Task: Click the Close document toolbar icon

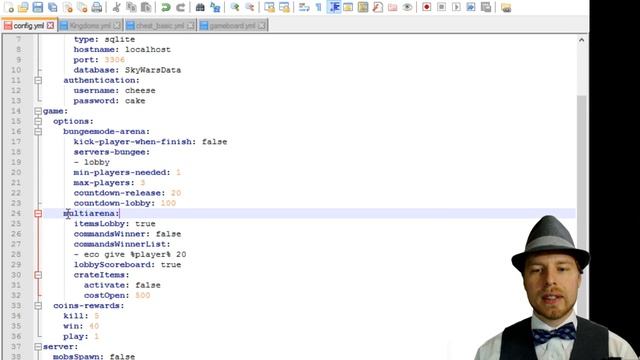Action: (68, 7)
